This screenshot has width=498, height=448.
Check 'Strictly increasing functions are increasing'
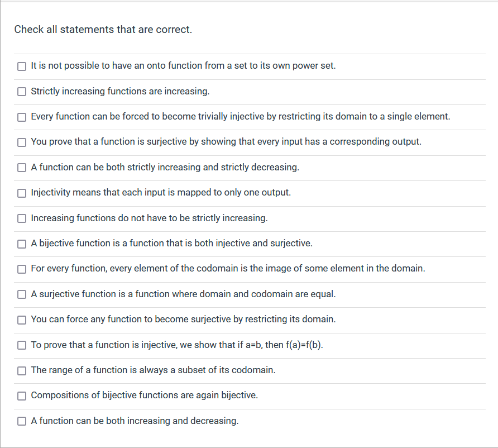tap(21, 92)
